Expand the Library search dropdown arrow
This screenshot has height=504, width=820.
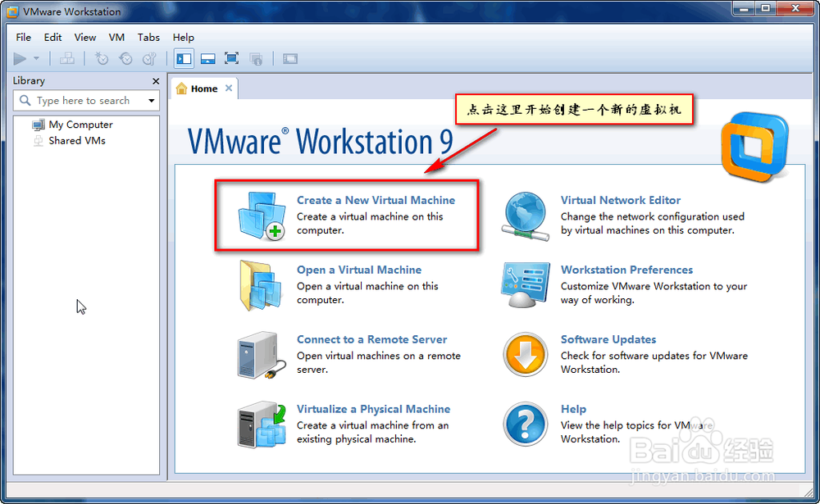[x=151, y=100]
